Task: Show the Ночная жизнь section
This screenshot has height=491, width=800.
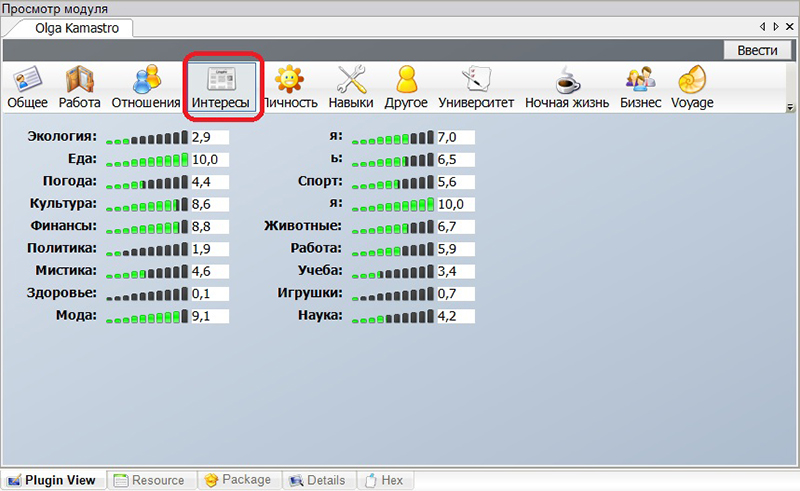Action: coord(567,87)
